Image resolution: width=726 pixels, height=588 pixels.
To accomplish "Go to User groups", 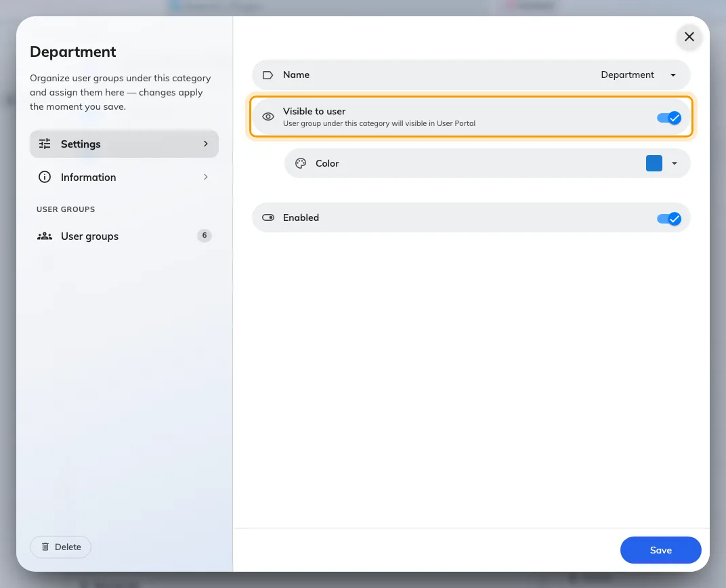I will 124,236.
